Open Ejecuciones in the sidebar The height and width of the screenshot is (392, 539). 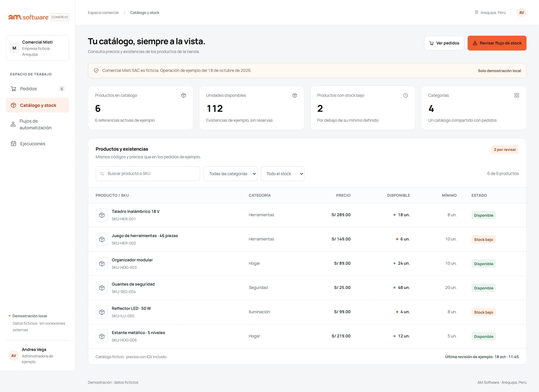tap(38, 143)
